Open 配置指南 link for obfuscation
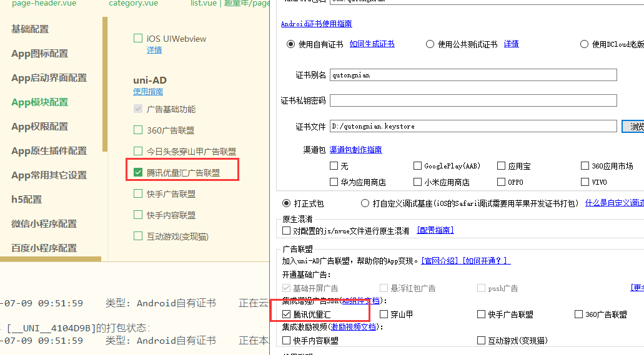The height and width of the screenshot is (355, 644). [435, 230]
